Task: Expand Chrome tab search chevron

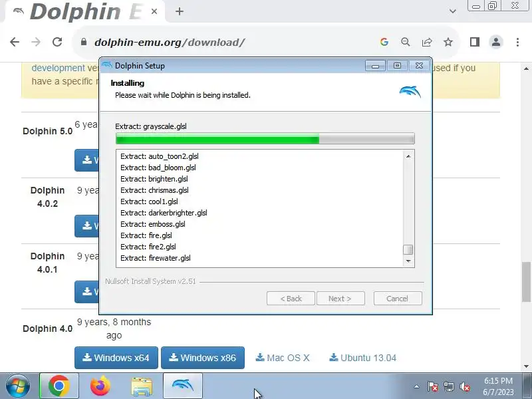Action: tap(453, 11)
